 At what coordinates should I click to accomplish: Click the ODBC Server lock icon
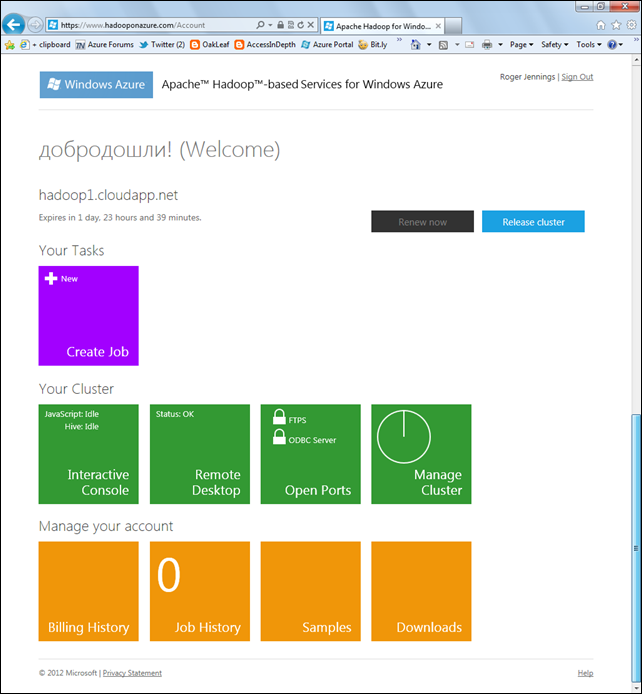279,437
